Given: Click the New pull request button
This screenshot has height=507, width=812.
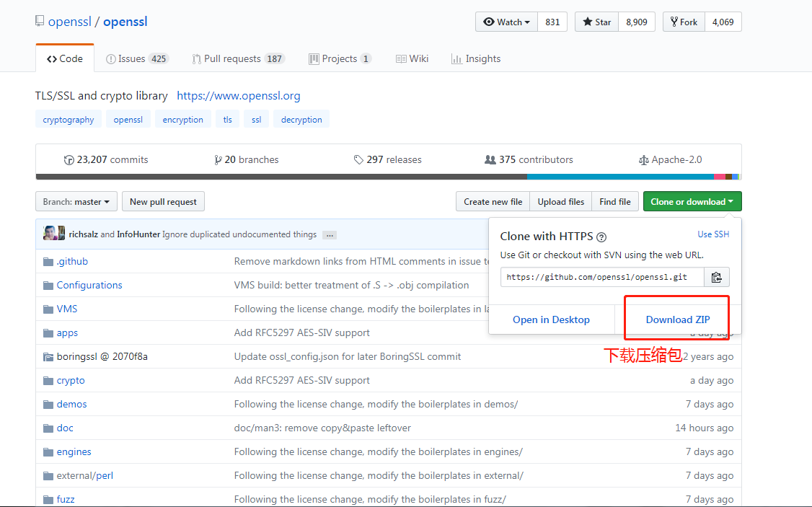Looking at the screenshot, I should click(163, 201).
